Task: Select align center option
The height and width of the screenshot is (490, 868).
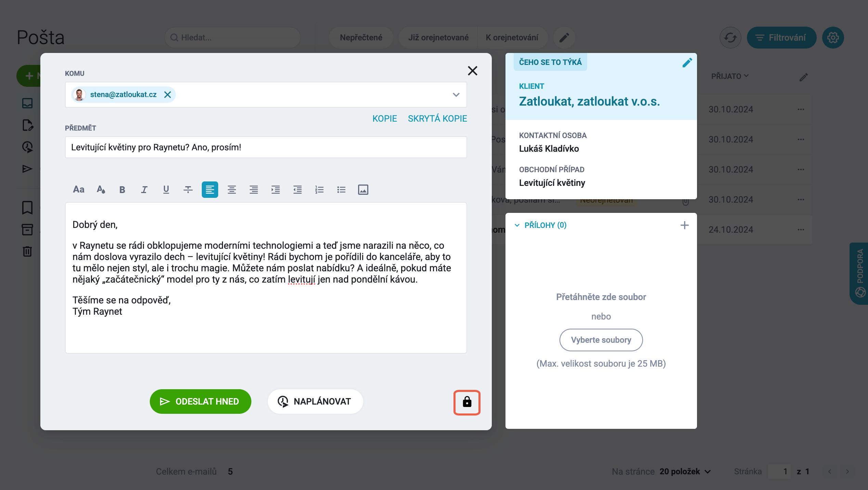Action: (232, 189)
